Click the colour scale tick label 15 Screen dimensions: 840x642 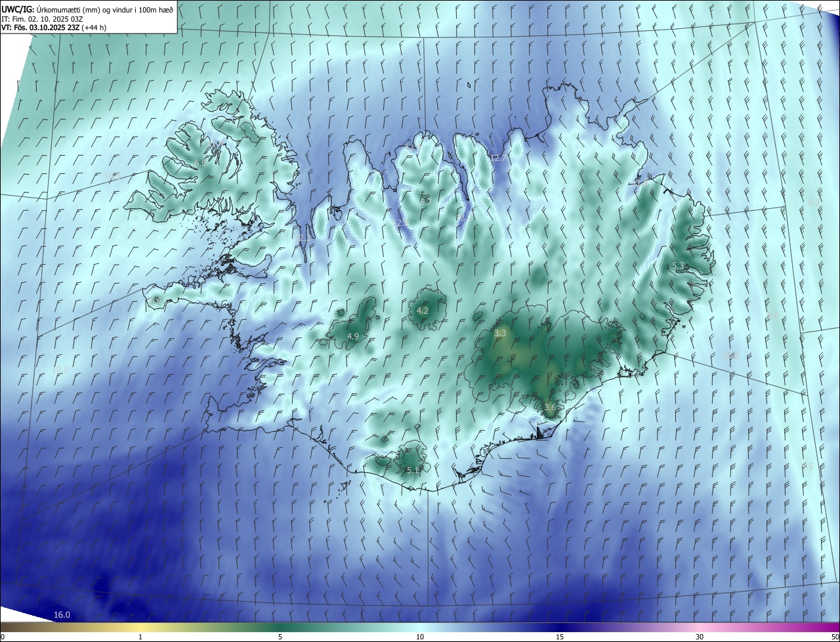[560, 637]
